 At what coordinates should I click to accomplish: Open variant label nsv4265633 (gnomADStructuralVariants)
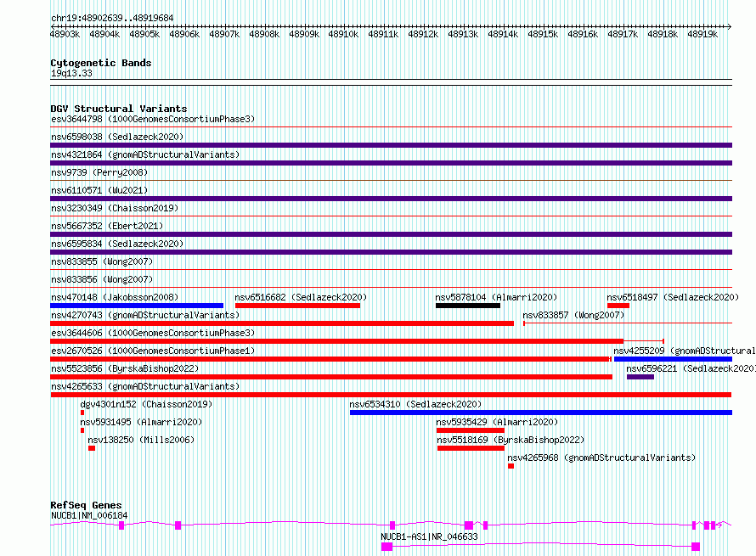pos(145,386)
